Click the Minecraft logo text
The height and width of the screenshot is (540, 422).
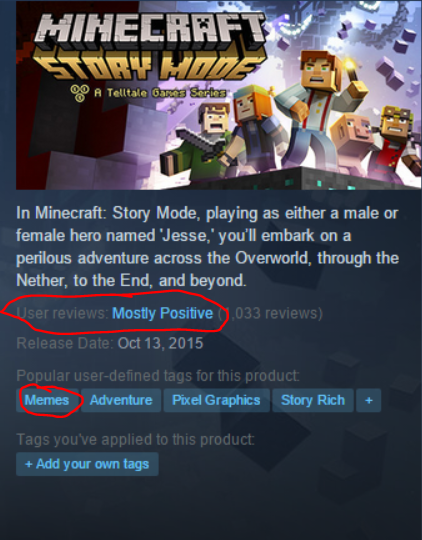pyautogui.click(x=150, y=30)
